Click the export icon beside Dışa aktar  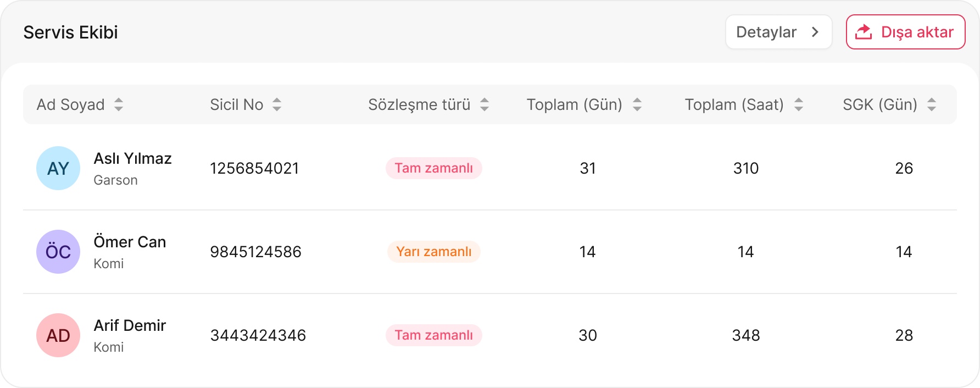[x=864, y=32]
